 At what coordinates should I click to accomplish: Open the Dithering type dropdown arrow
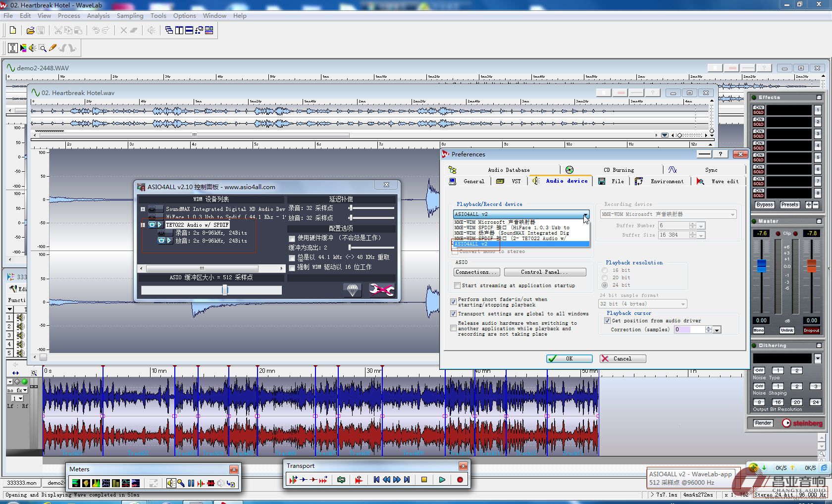tap(818, 358)
